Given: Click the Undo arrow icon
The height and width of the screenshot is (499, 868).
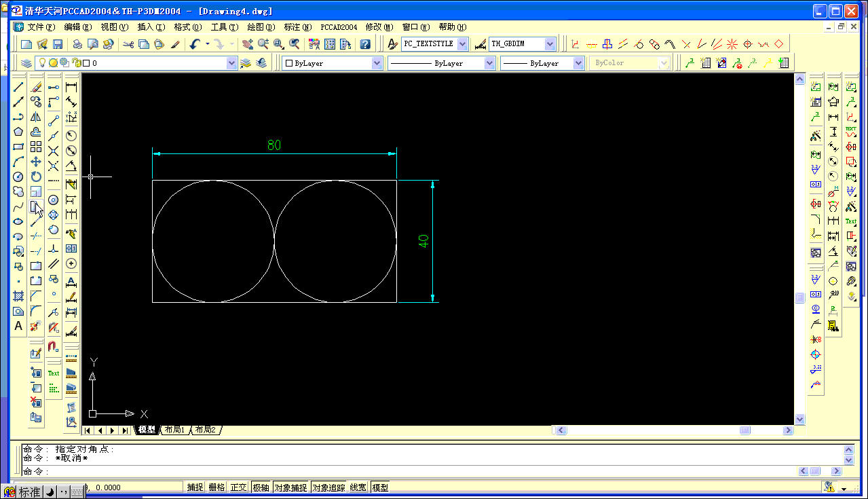Looking at the screenshot, I should (x=195, y=44).
